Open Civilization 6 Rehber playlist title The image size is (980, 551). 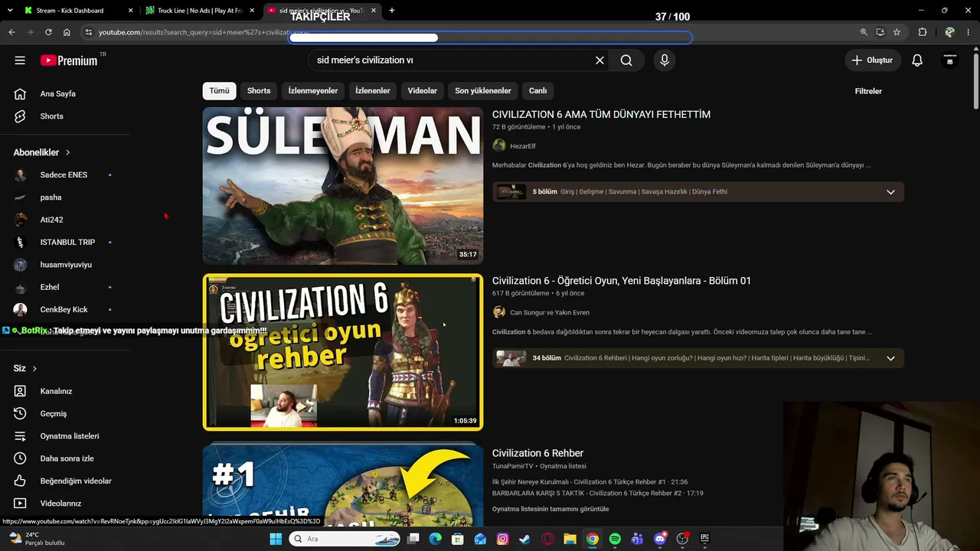coord(537,453)
